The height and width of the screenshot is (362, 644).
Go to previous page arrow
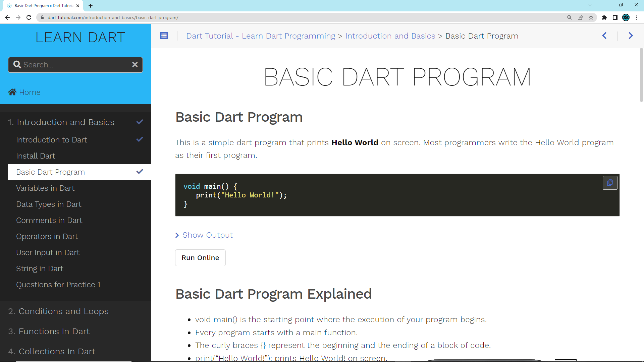[x=604, y=36]
